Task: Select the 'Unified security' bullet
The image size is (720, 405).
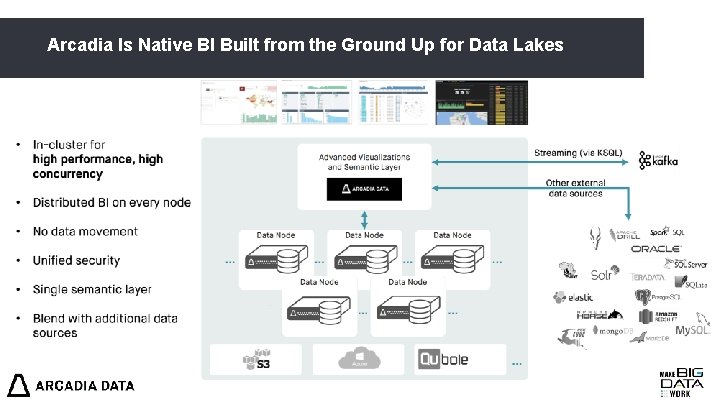Action: [76, 260]
